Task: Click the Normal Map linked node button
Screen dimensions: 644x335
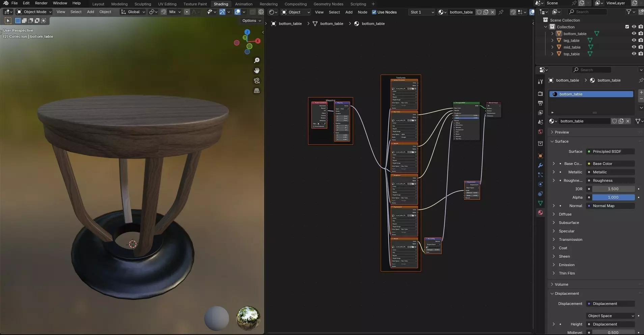Action: [x=611, y=206]
